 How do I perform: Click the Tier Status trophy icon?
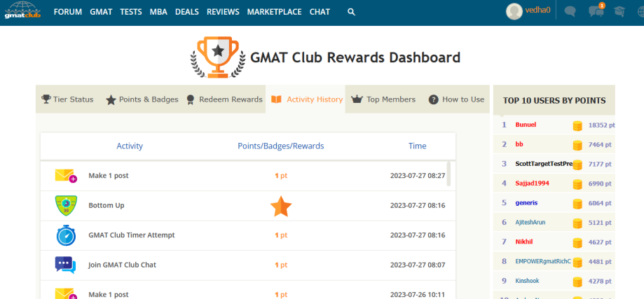[46, 99]
